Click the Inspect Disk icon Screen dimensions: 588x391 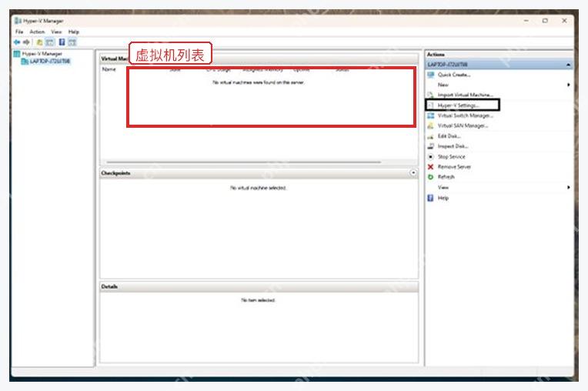point(430,146)
